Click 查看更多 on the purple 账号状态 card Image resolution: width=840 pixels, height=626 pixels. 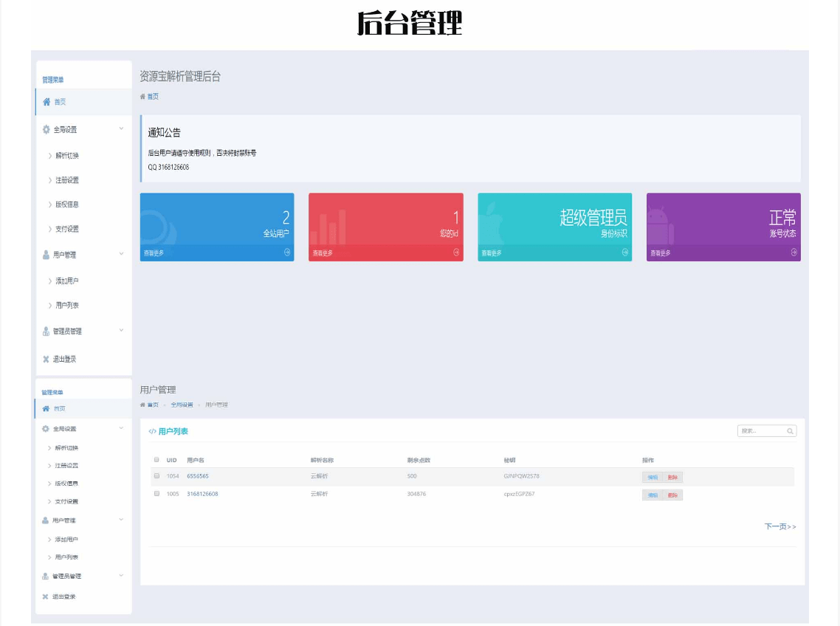pos(660,253)
